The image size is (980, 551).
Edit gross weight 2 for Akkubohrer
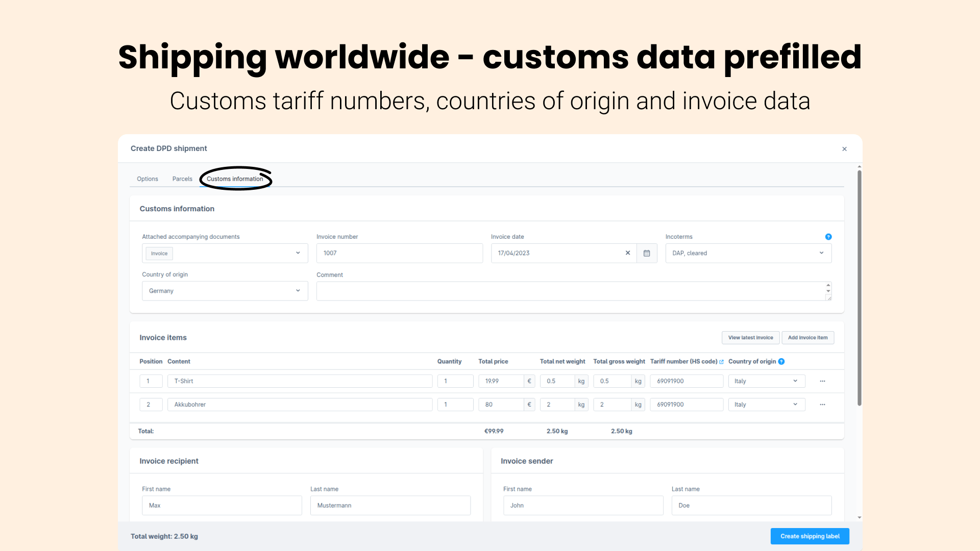(x=612, y=405)
